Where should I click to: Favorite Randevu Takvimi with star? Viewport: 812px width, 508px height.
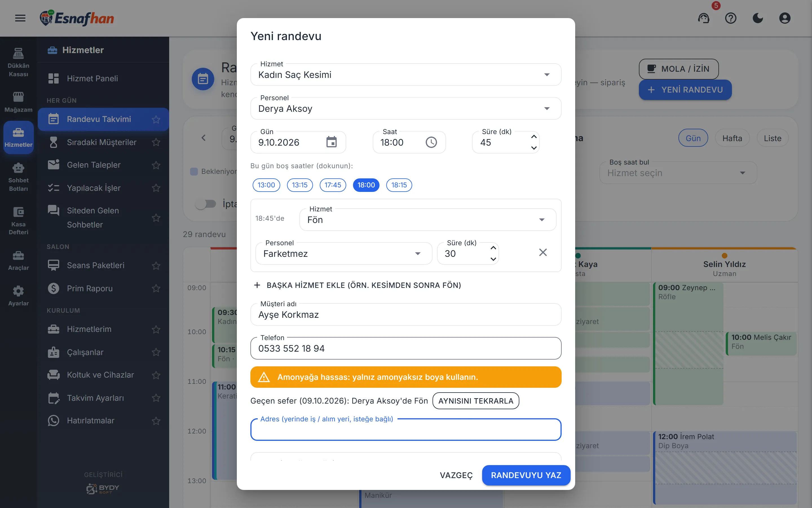pyautogui.click(x=156, y=119)
